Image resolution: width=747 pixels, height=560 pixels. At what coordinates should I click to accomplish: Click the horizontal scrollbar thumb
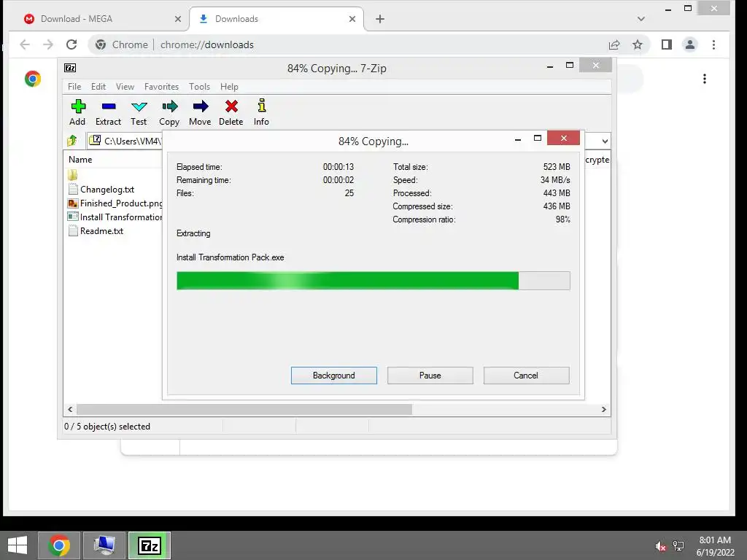click(x=244, y=409)
